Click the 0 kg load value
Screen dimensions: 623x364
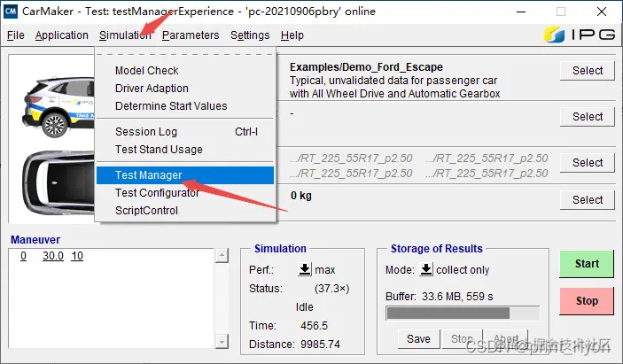point(301,196)
